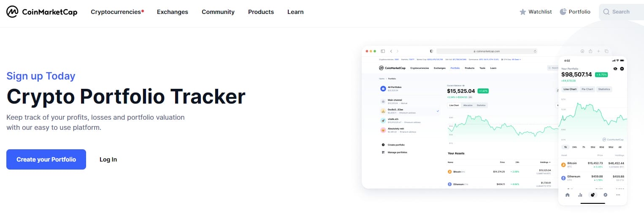Click the bar chart icon in the phone bottom bar
The width and height of the screenshot is (644, 222).
[580, 195]
